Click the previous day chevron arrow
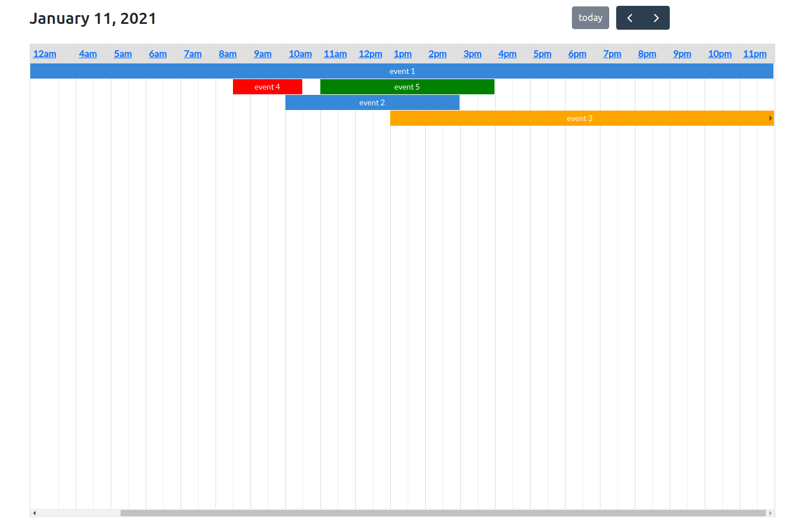This screenshot has height=532, width=788. pyautogui.click(x=629, y=17)
